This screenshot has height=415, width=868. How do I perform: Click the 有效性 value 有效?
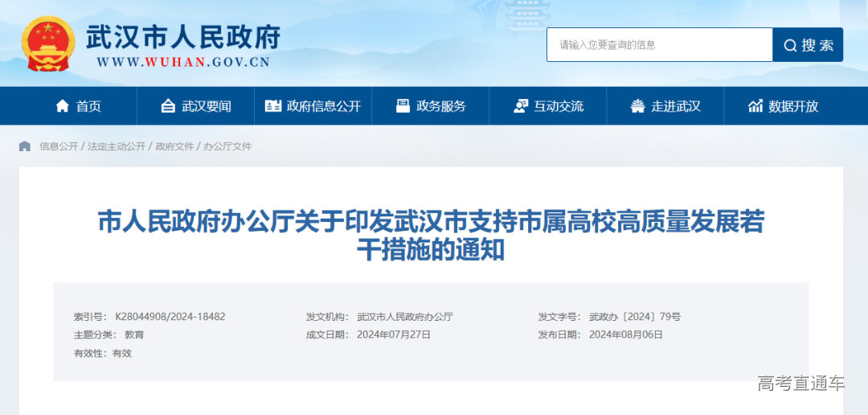tap(122, 353)
